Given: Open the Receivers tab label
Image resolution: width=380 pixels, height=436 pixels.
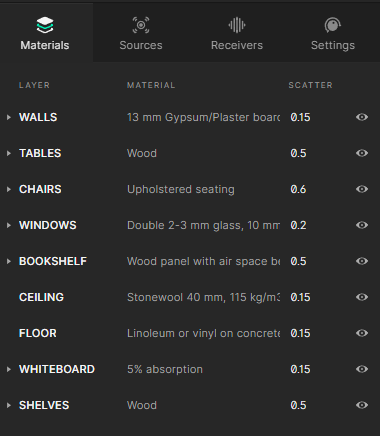Looking at the screenshot, I should [237, 45].
